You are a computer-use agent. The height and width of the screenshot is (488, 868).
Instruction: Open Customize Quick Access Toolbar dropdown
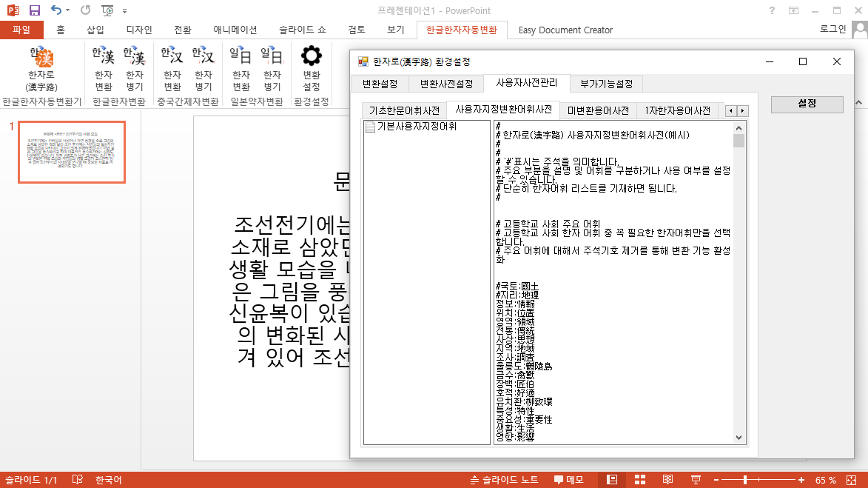124,11
